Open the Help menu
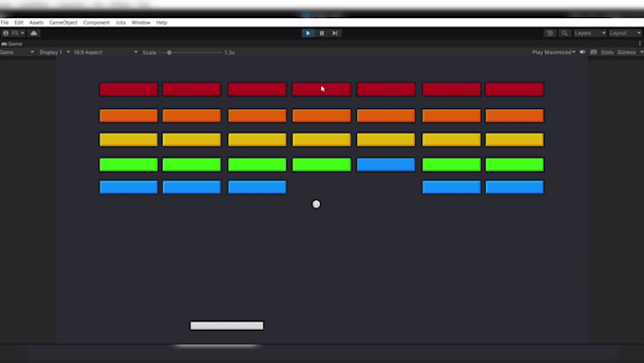 [162, 23]
